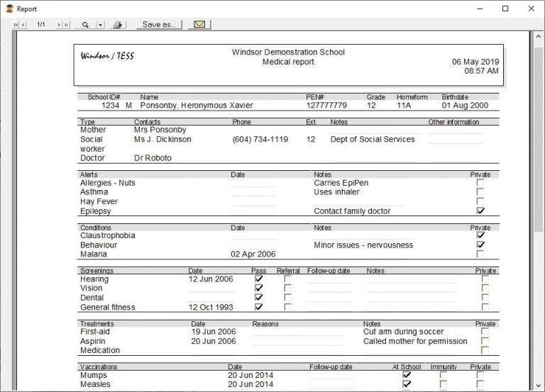The image size is (545, 392).
Task: Go to the first report page
Action: tap(16, 25)
